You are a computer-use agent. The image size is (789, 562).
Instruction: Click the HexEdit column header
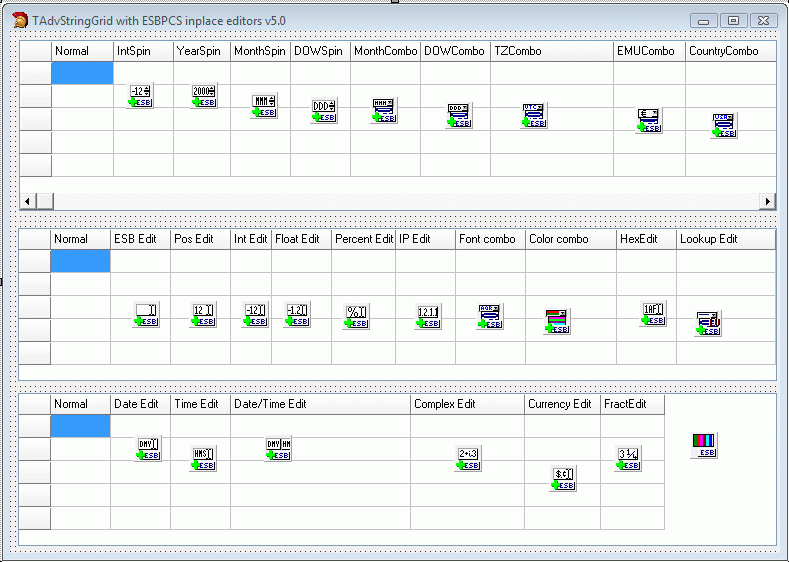646,239
